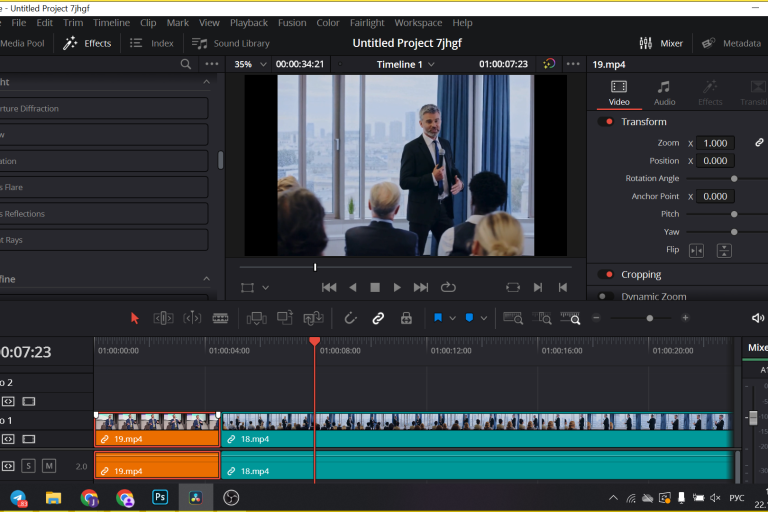Open the Fusion menu
Viewport: 768px width, 512px height.
292,23
